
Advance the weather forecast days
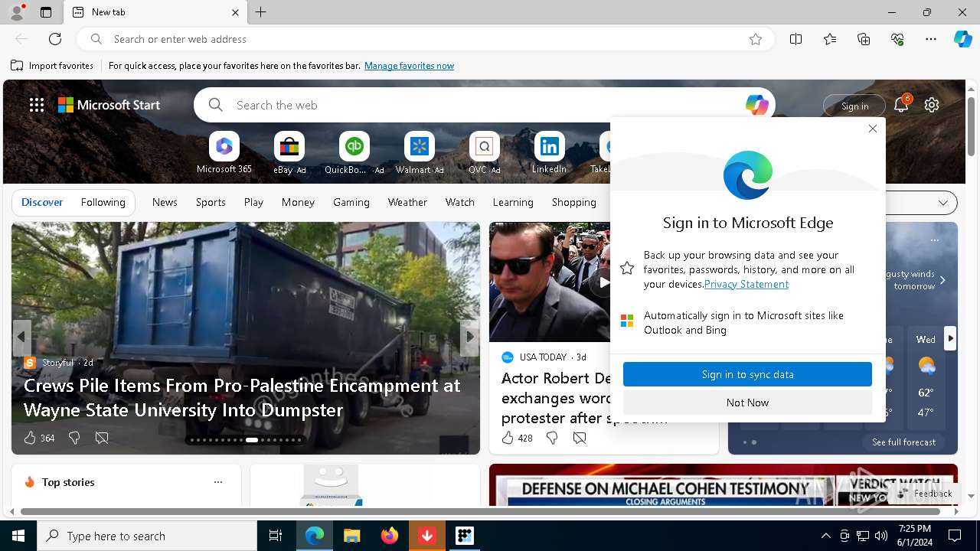pyautogui.click(x=950, y=337)
